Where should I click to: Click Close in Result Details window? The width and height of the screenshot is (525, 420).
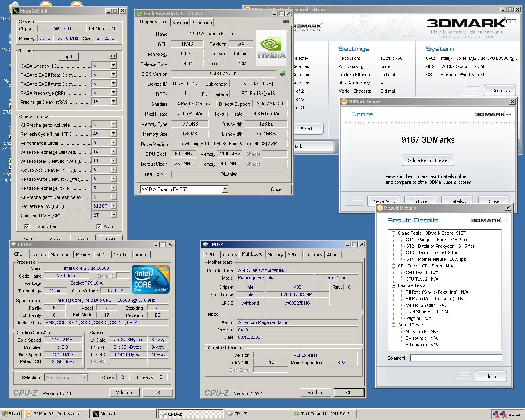(491, 377)
